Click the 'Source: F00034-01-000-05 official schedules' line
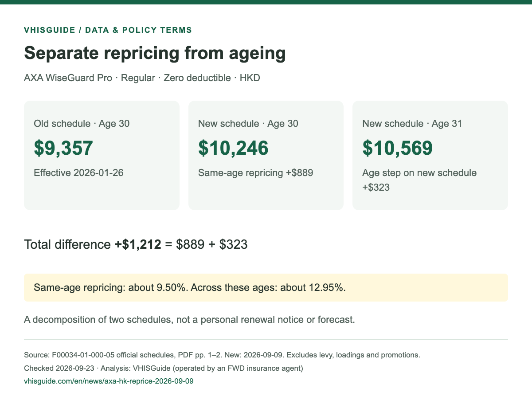Screen dimensions: 532x404 (x=222, y=355)
